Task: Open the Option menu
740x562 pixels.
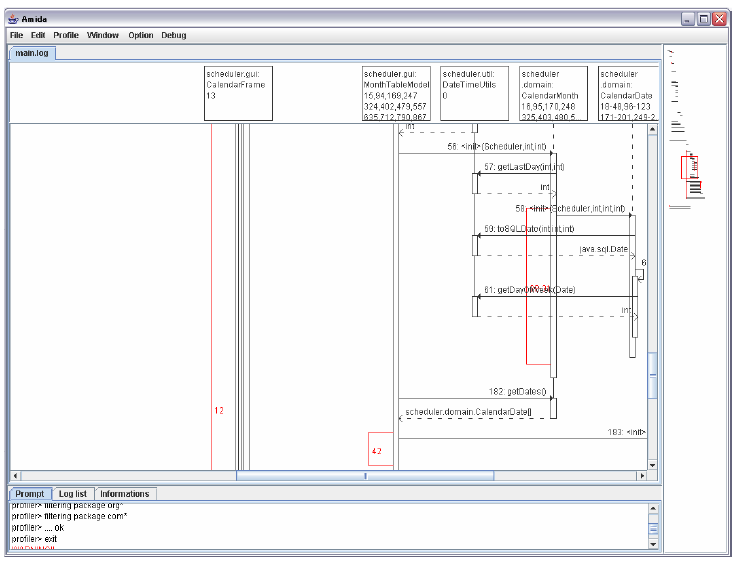Action: tap(141, 35)
